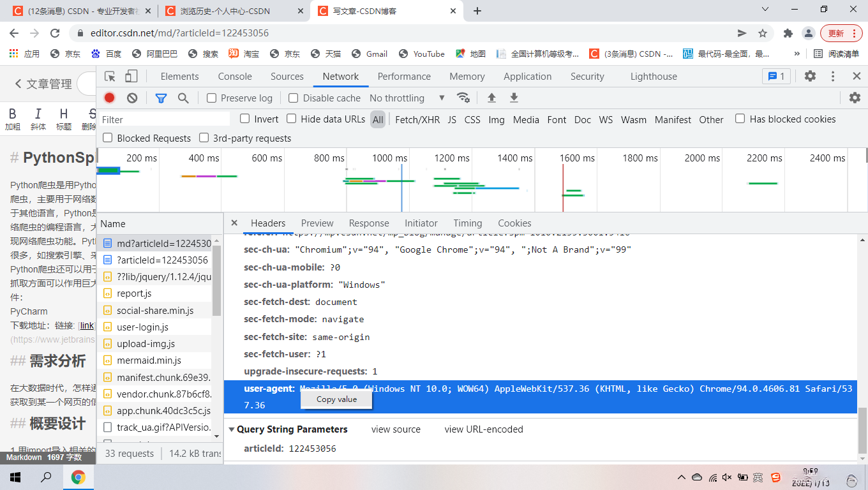This screenshot has width=868, height=490.
Task: Show hidden system tray icons
Action: pos(682,477)
